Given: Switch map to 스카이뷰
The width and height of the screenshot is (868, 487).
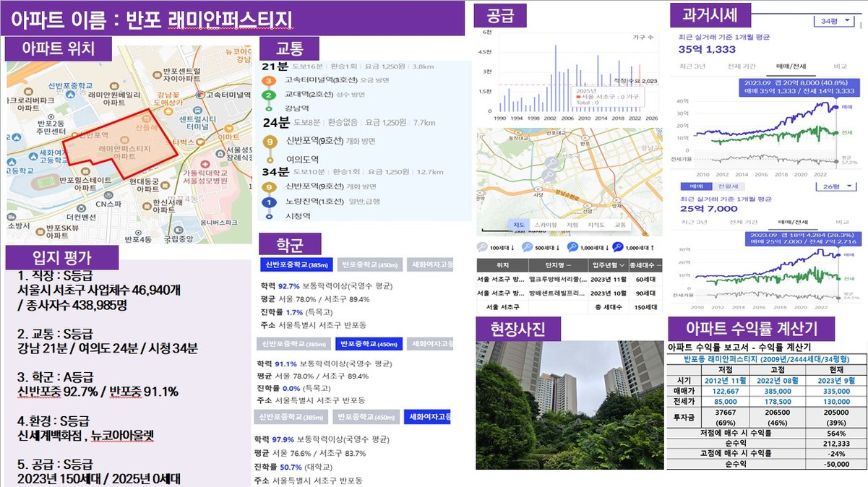Looking at the screenshot, I should pos(546,225).
